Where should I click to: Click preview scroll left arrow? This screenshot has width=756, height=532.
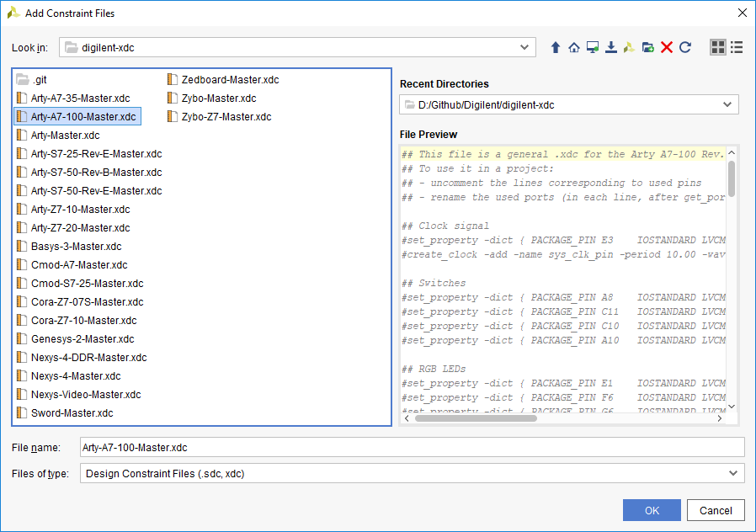point(407,418)
